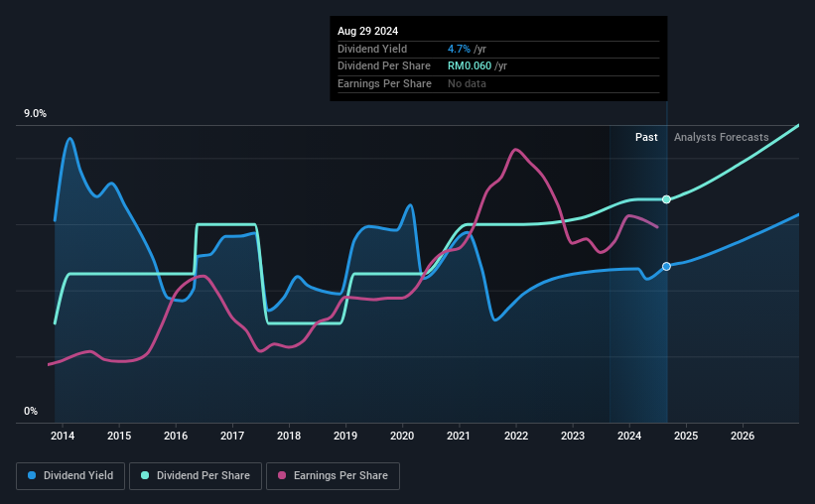Click the 2025 x-axis label
Viewport: 815px width, 504px height.
pyautogui.click(x=686, y=436)
